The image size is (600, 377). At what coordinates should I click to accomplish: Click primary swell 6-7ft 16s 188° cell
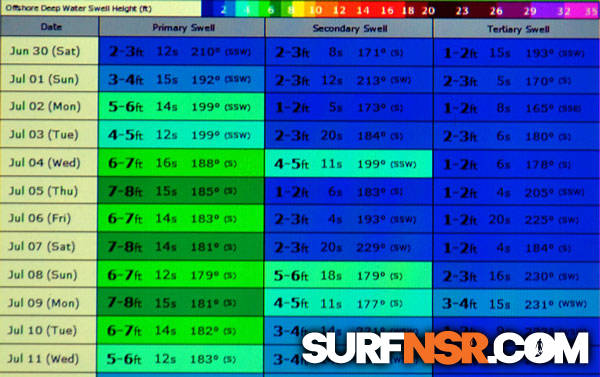181,163
